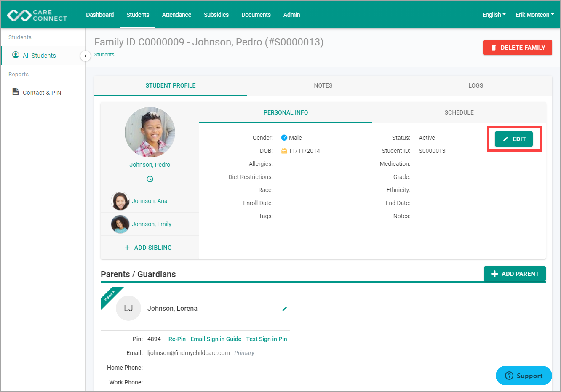Click Add Sibling
The image size is (561, 392).
coord(148,248)
